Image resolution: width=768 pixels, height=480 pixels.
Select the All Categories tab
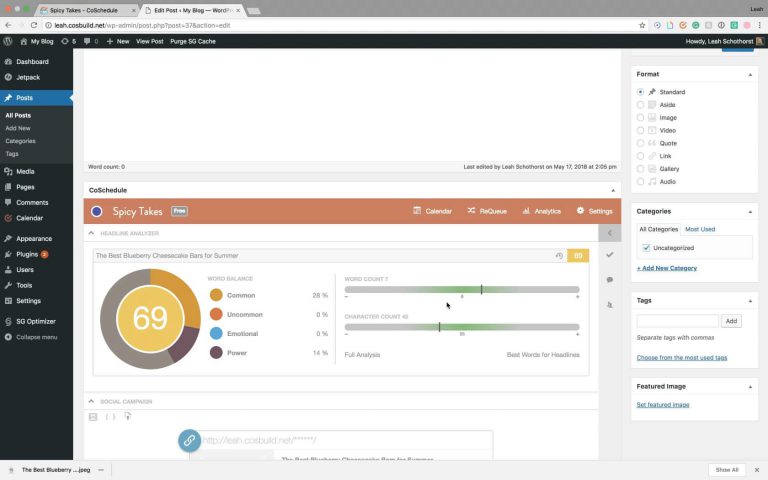click(x=658, y=229)
